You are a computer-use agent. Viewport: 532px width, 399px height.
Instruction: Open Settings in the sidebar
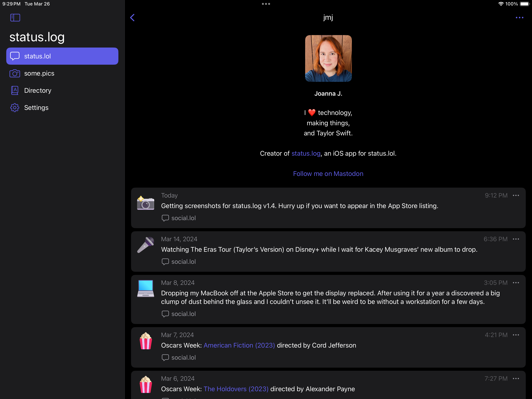click(62, 108)
